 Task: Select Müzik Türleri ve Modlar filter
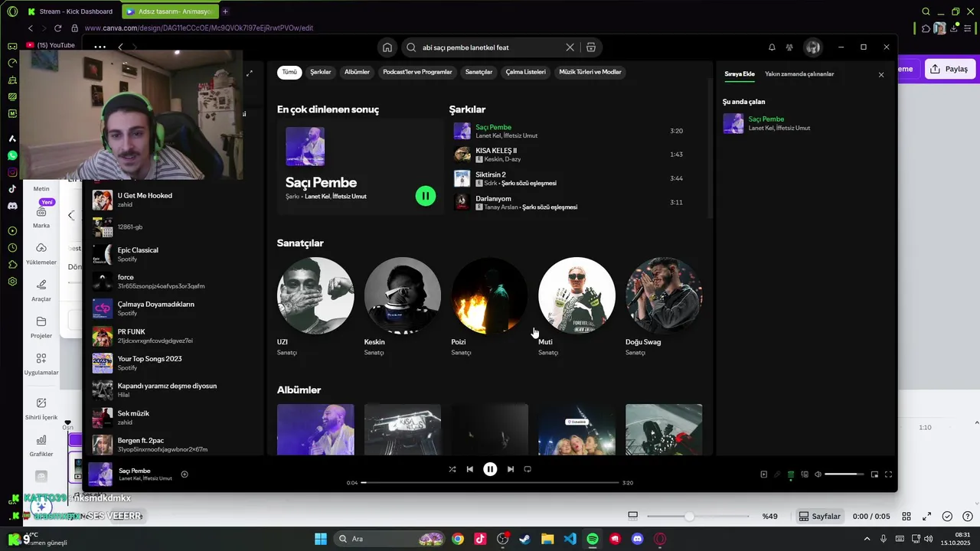[x=590, y=72]
